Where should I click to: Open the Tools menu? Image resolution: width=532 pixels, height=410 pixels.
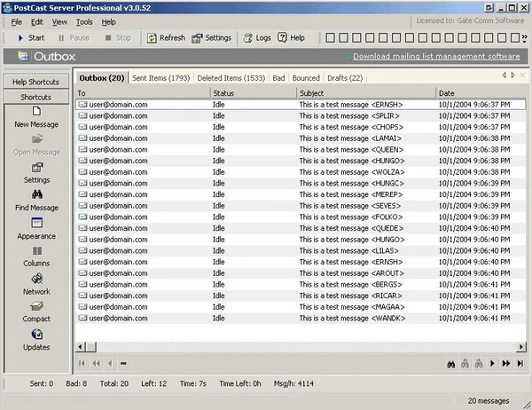point(84,22)
